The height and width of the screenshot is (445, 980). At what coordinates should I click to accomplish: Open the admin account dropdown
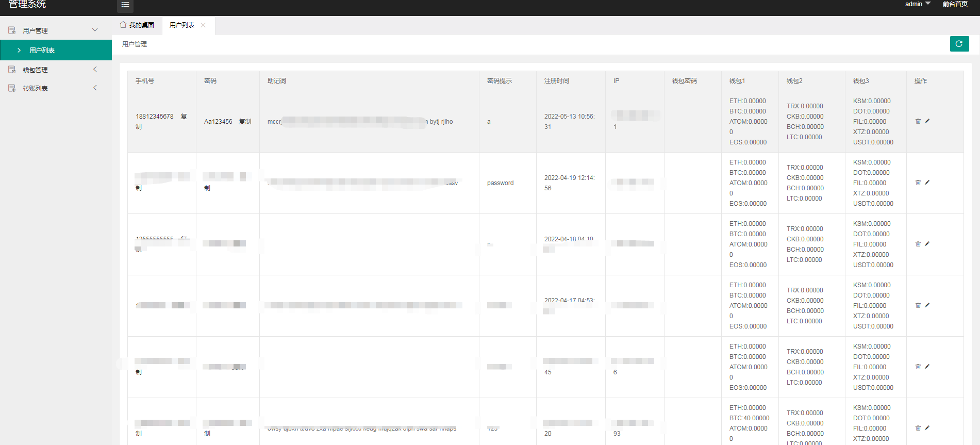pyautogui.click(x=918, y=4)
